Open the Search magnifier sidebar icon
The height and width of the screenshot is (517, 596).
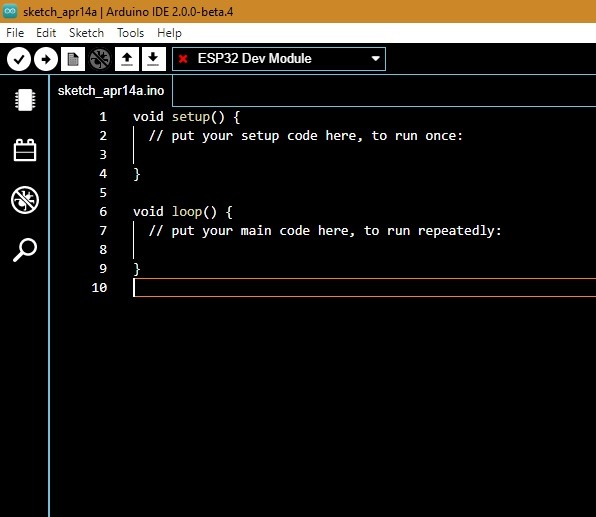[25, 250]
